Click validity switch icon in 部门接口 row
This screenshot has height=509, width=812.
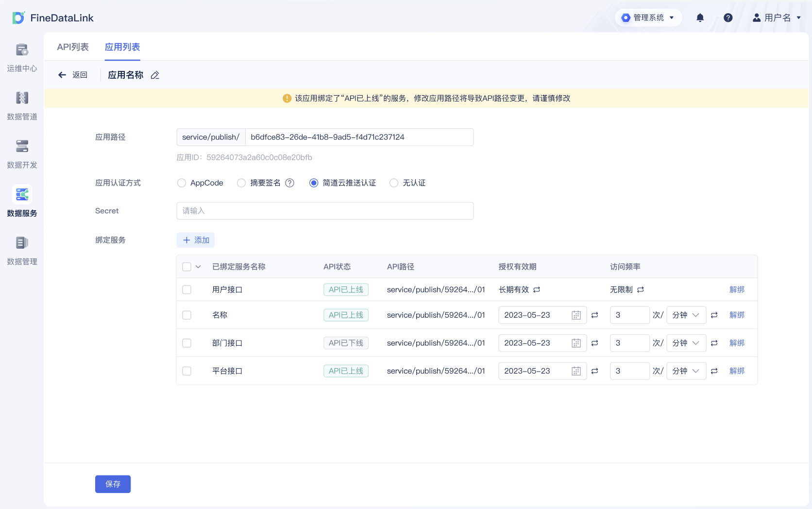[595, 343]
